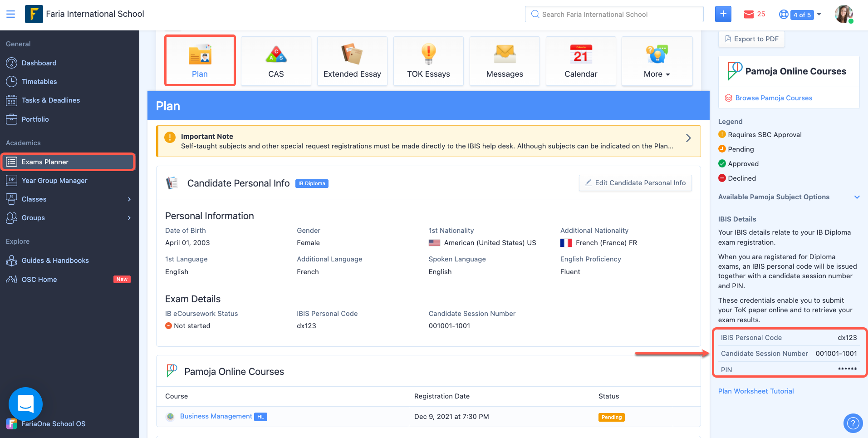This screenshot has width=868, height=438.
Task: Click the HL badge beside Business Management
Action: (260, 417)
